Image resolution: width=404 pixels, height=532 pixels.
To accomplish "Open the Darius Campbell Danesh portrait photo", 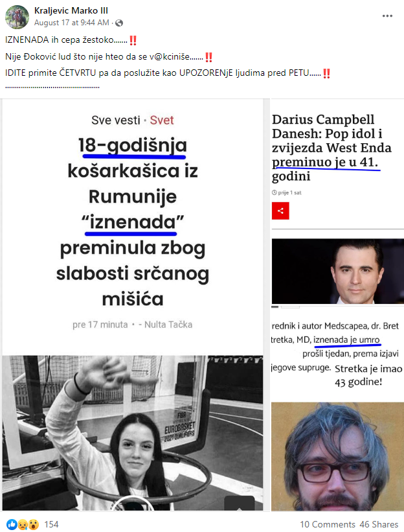I will click(x=337, y=271).
